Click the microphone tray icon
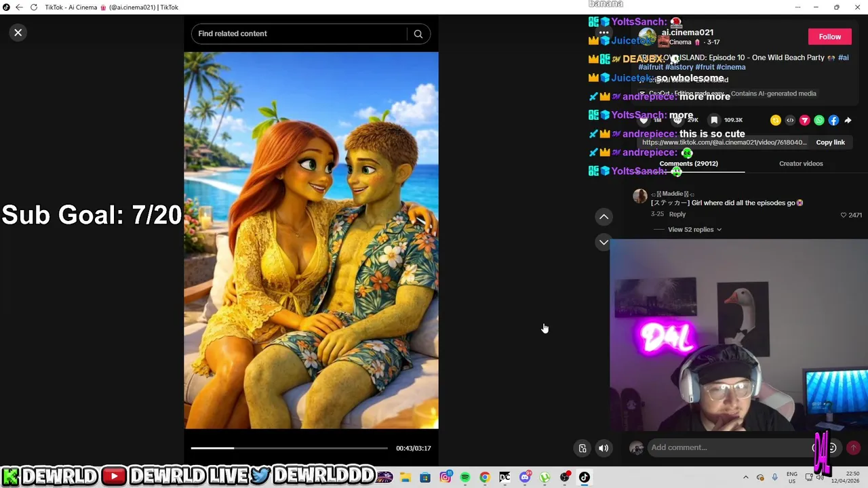This screenshot has width=868, height=488. point(774,477)
